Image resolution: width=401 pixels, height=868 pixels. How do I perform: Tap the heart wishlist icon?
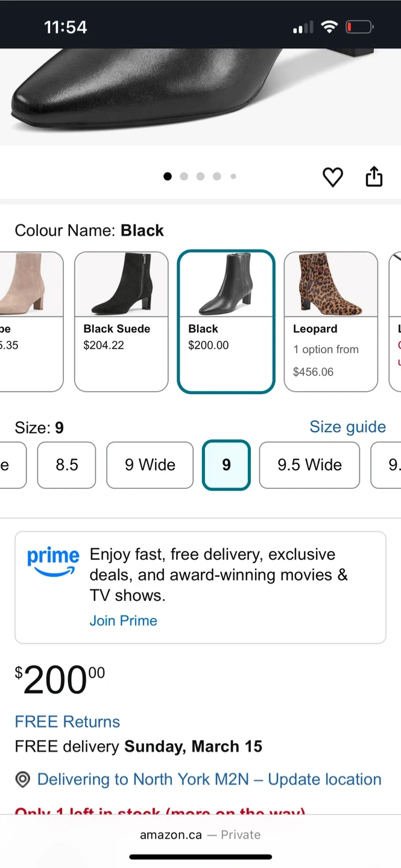click(x=332, y=177)
